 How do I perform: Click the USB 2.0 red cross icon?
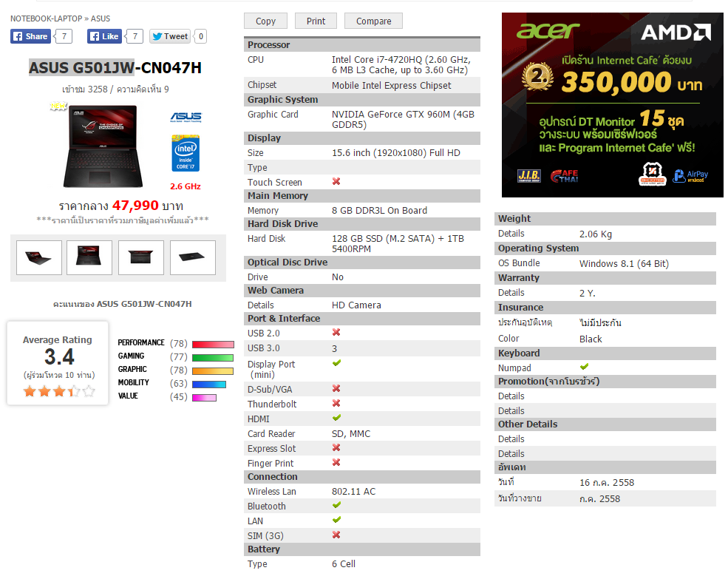tap(336, 332)
